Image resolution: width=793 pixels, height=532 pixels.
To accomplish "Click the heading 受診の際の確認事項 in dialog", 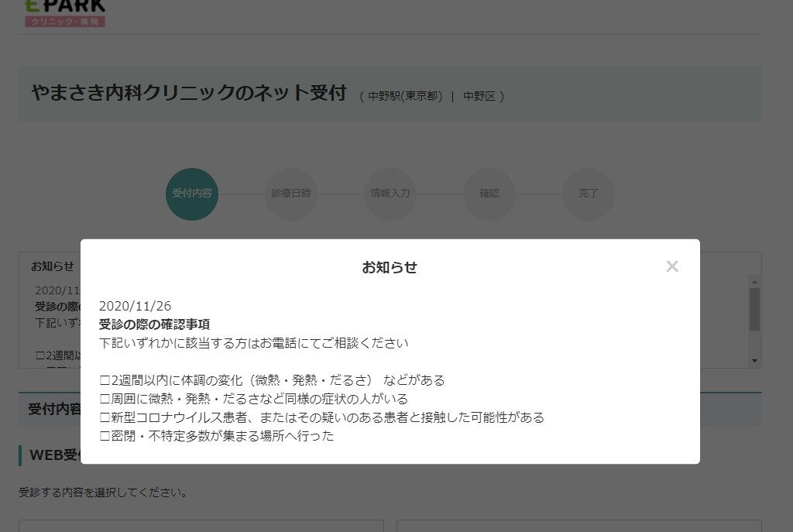I will coord(154,324).
